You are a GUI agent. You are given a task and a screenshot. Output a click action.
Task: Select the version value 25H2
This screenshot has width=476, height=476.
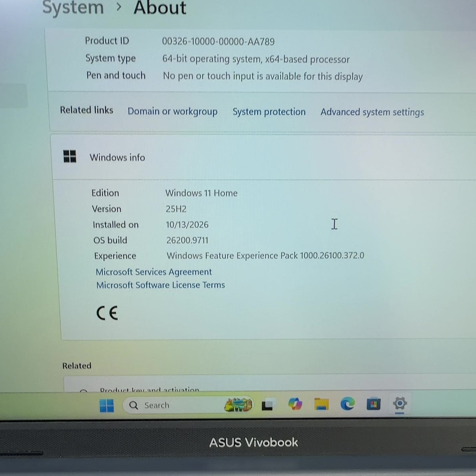pos(176,209)
